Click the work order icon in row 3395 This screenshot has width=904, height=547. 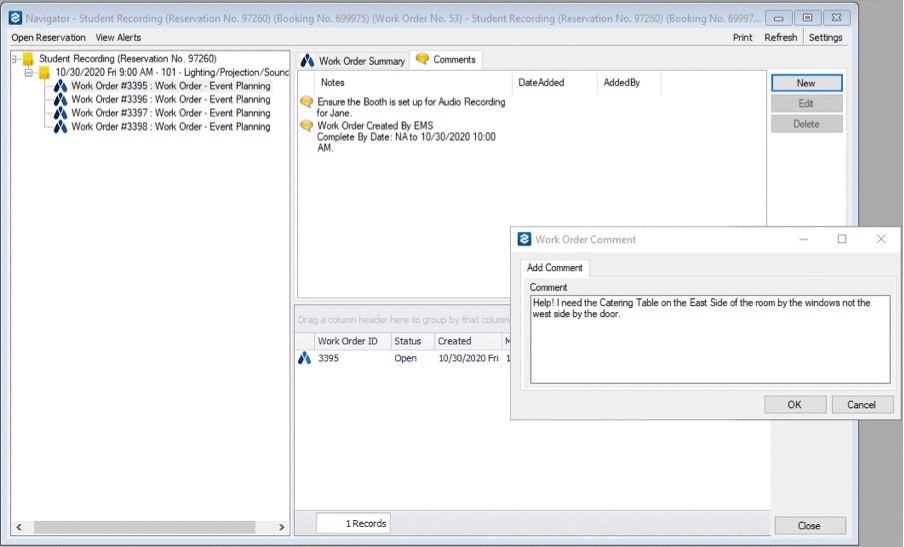click(305, 358)
